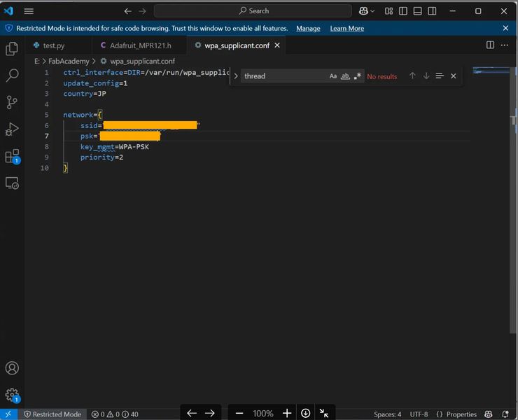Place cursor on line 9 priority=2
The height and width of the screenshot is (420, 518).
pyautogui.click(x=101, y=157)
